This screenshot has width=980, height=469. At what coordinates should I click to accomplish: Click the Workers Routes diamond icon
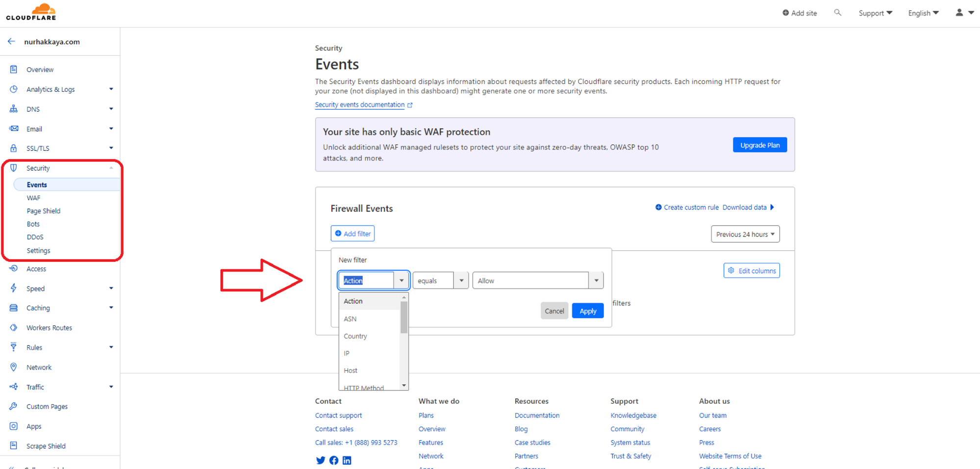point(14,327)
